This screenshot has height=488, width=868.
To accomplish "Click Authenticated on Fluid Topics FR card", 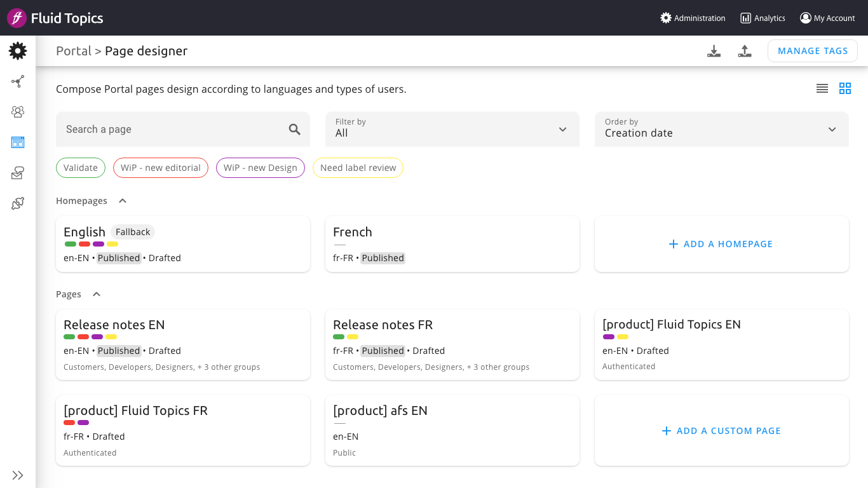I will click(x=90, y=453).
